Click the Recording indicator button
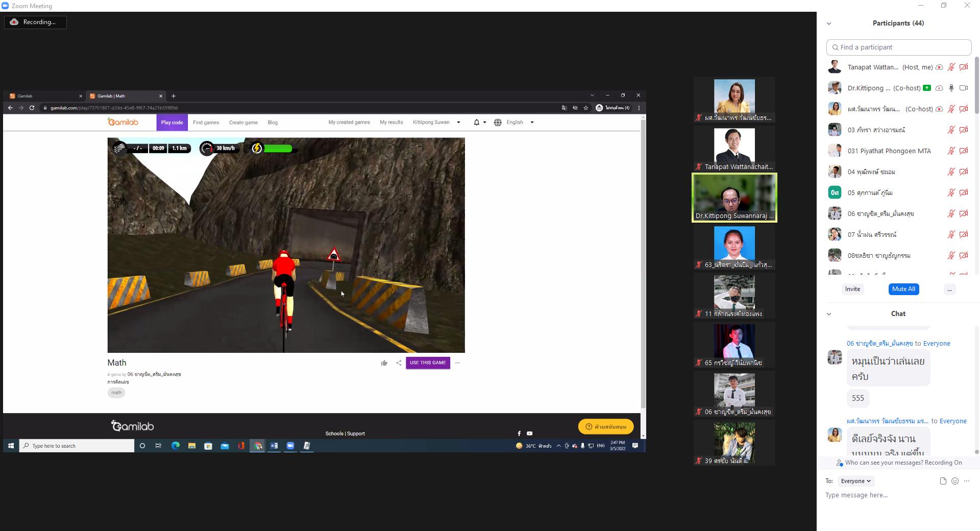This screenshot has height=531, width=980. (35, 22)
